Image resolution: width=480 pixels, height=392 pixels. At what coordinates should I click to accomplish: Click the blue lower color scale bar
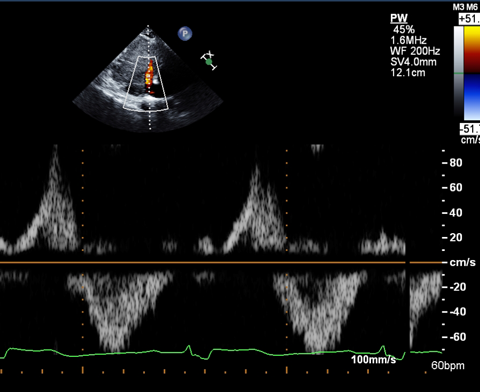coord(472,97)
